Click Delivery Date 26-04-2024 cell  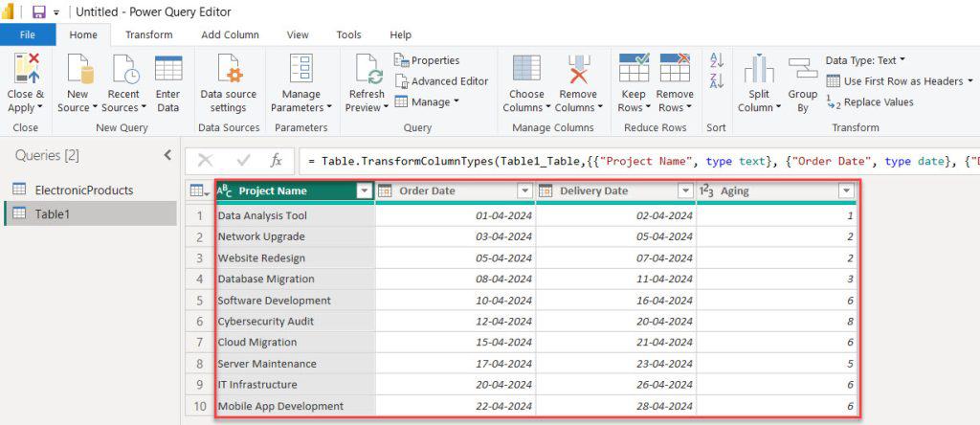coord(616,385)
